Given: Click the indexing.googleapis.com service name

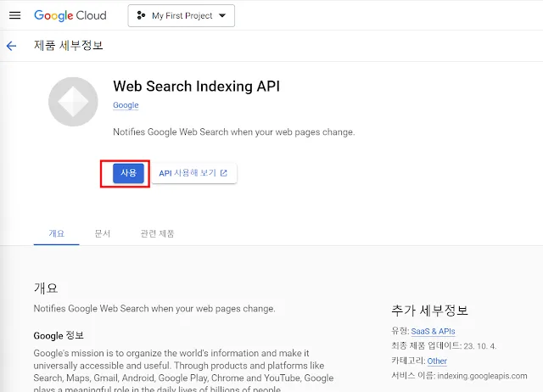Looking at the screenshot, I should tap(482, 376).
